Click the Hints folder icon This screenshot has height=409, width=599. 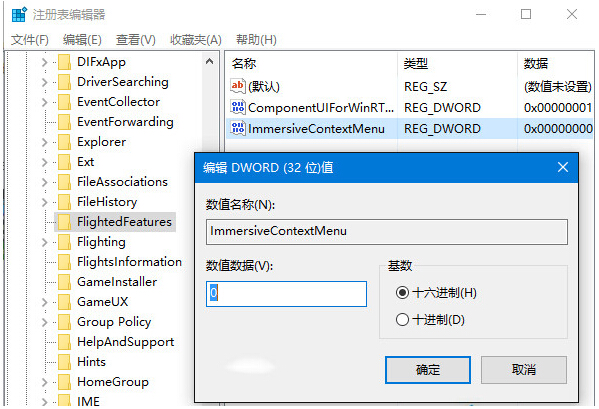coord(64,362)
